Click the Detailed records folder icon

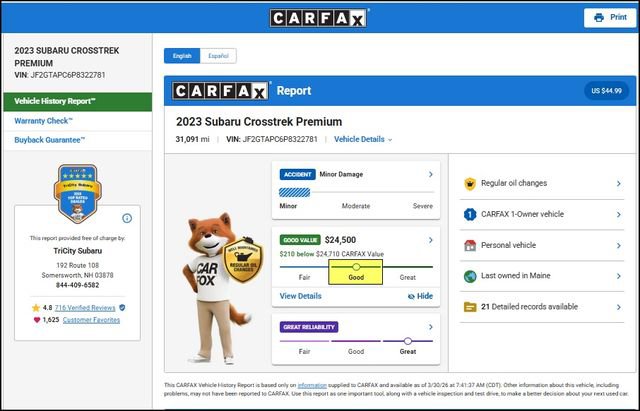(469, 306)
